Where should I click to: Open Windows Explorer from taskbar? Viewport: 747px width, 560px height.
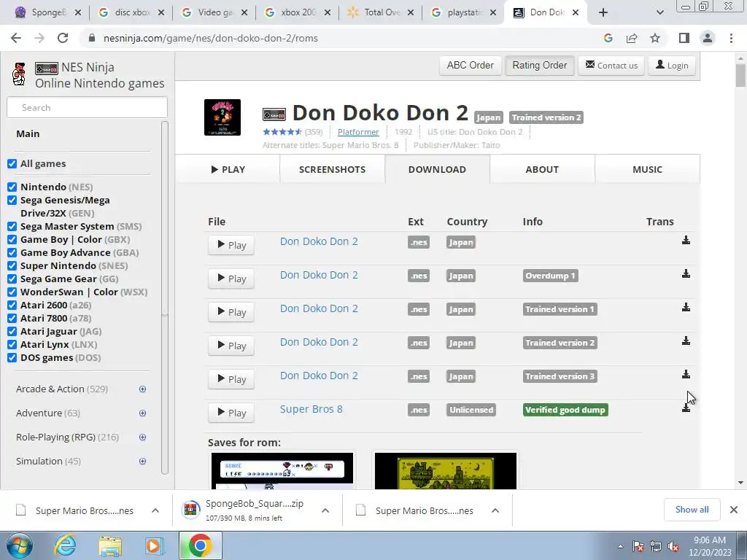click(x=110, y=545)
